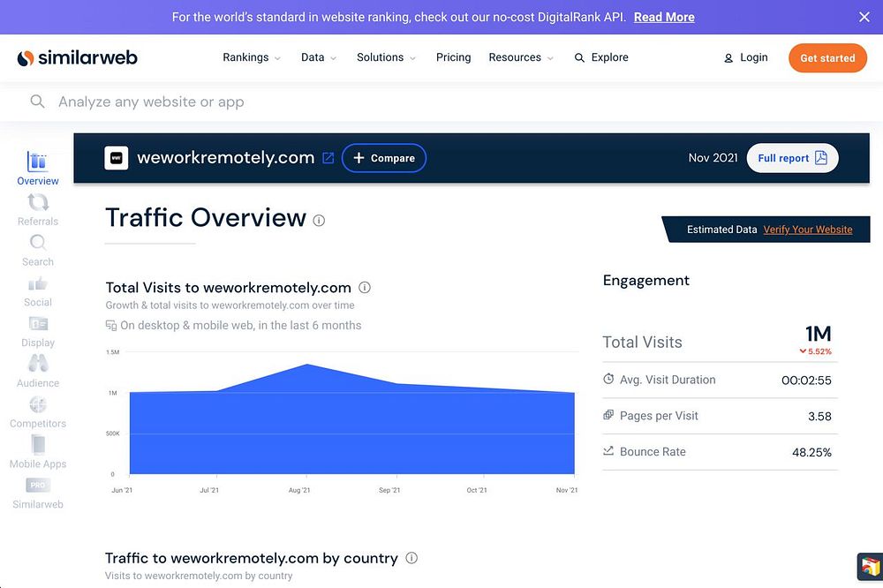Click the Jun '21 axis label
Image resolution: width=883 pixels, height=588 pixels.
pos(122,490)
